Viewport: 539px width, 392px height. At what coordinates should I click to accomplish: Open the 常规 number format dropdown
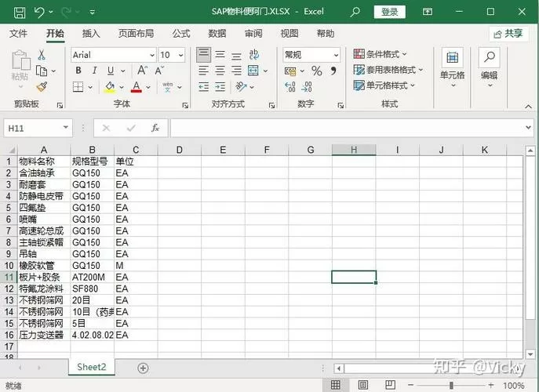pos(336,55)
